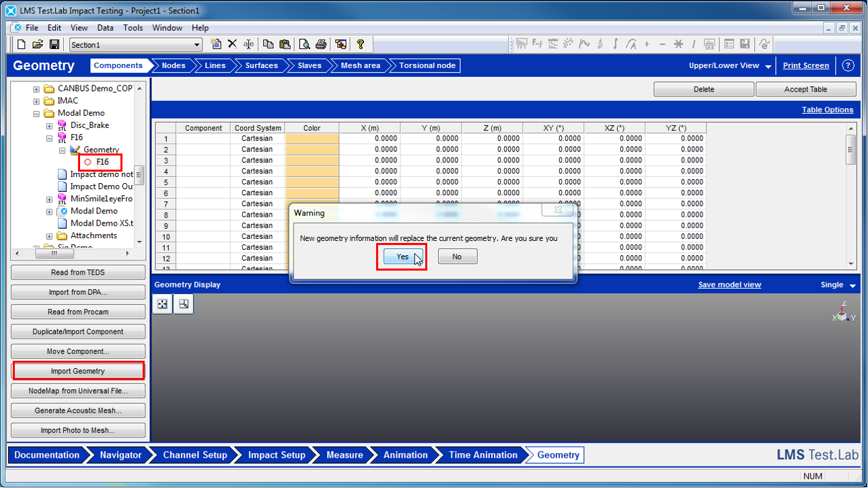Image resolution: width=868 pixels, height=488 pixels.
Task: Click the asterisk multiply toolbar icon
Action: click(678, 44)
